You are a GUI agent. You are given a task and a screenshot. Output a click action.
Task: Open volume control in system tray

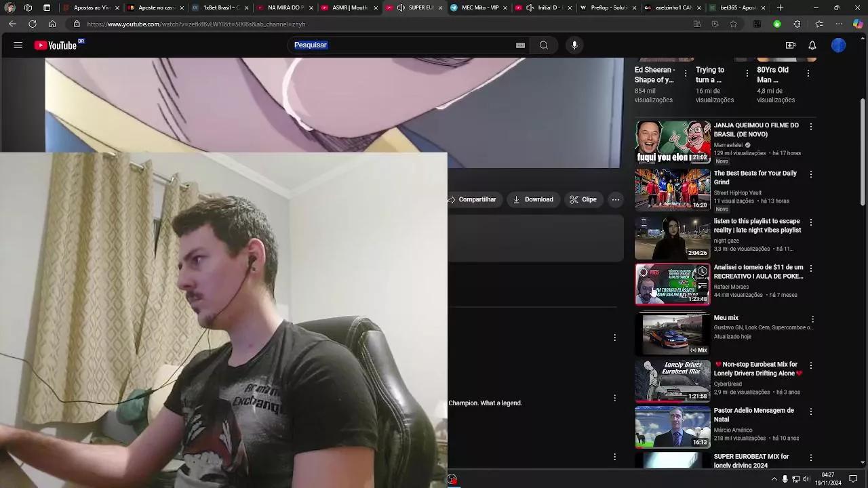click(x=806, y=479)
